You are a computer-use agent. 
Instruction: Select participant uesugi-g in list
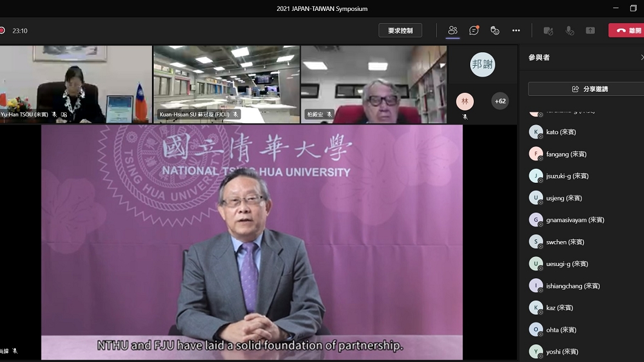586,264
